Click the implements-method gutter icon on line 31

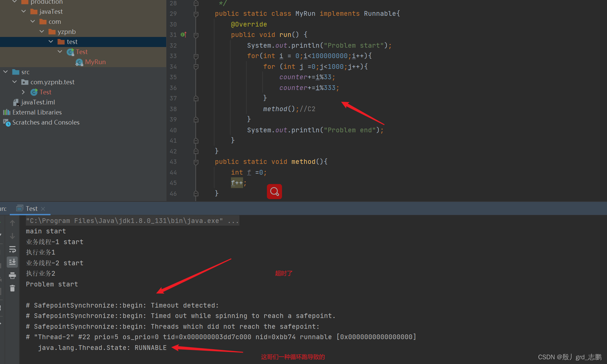coord(184,35)
